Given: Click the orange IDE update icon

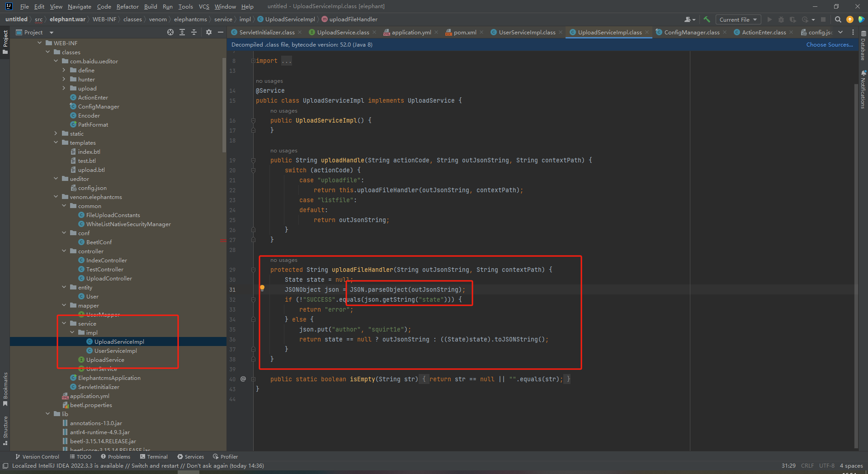Looking at the screenshot, I should (850, 19).
